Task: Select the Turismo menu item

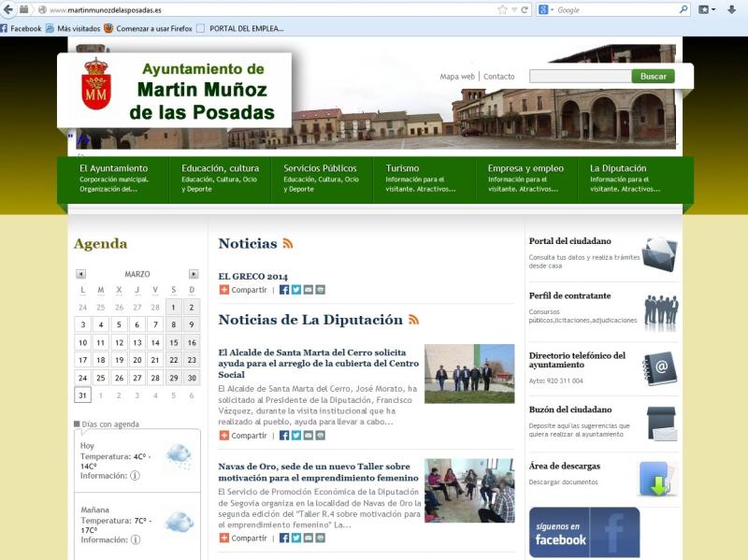Action: point(402,168)
